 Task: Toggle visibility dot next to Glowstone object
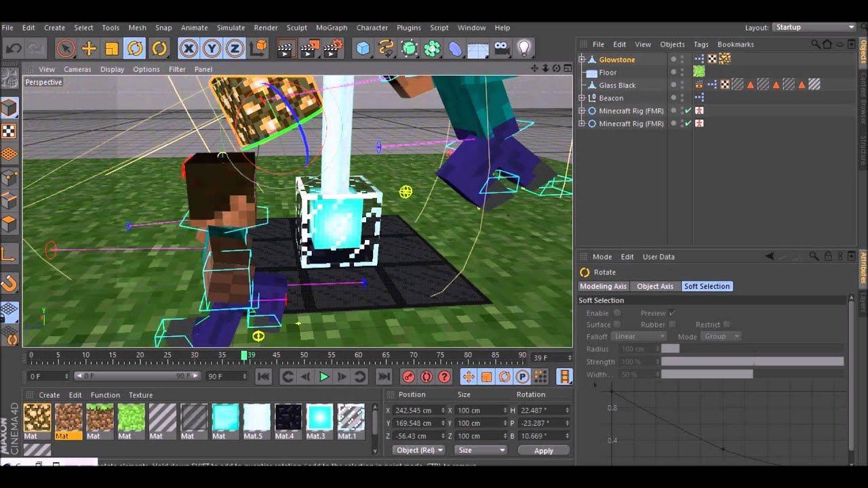pos(673,59)
